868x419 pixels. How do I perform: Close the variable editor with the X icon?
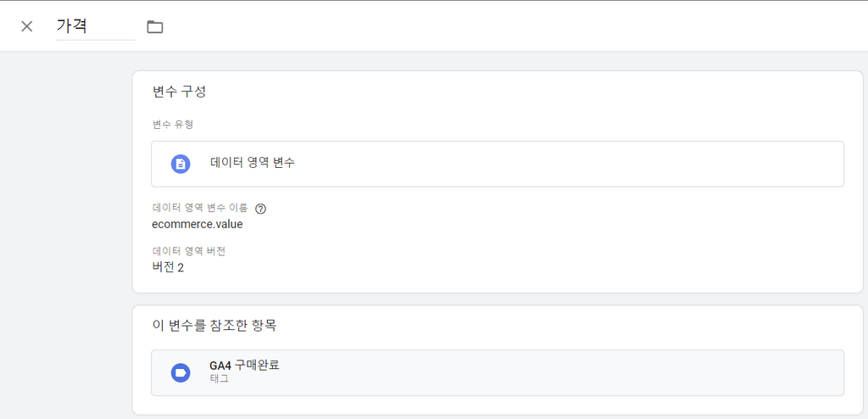(x=26, y=26)
